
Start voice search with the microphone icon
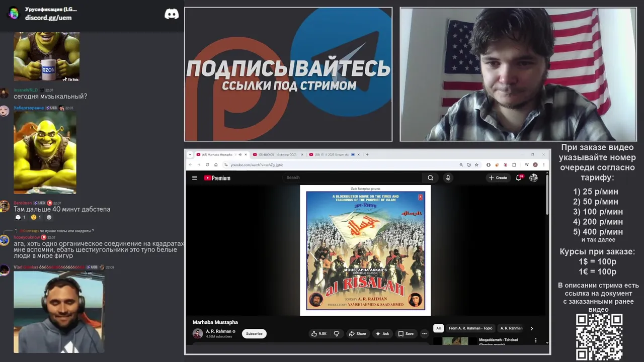point(448,177)
